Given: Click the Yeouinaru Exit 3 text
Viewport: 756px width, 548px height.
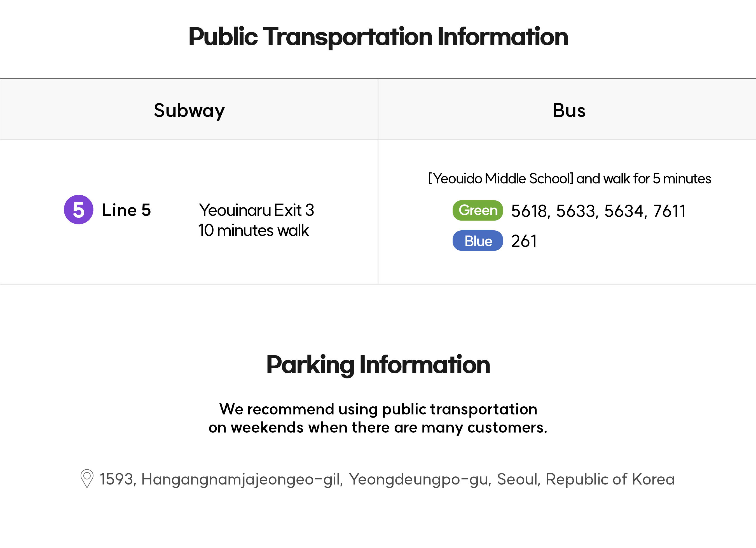Looking at the screenshot, I should (x=256, y=210).
